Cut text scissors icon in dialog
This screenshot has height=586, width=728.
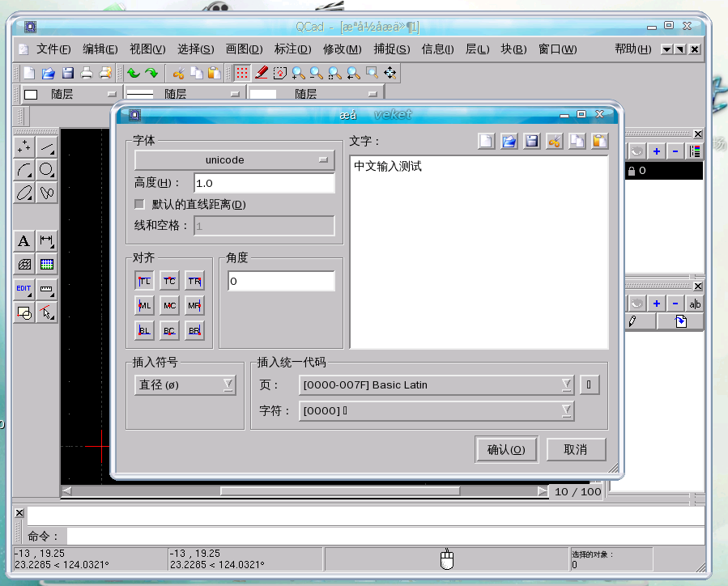(x=555, y=141)
